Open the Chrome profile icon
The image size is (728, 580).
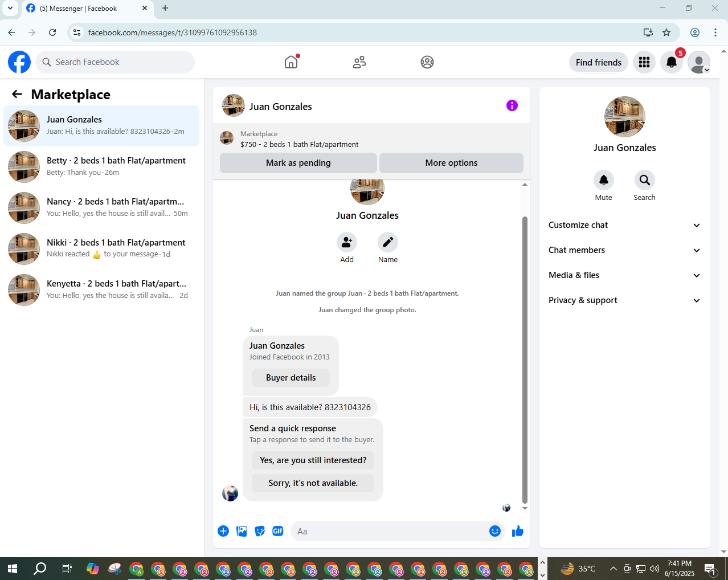click(x=695, y=32)
